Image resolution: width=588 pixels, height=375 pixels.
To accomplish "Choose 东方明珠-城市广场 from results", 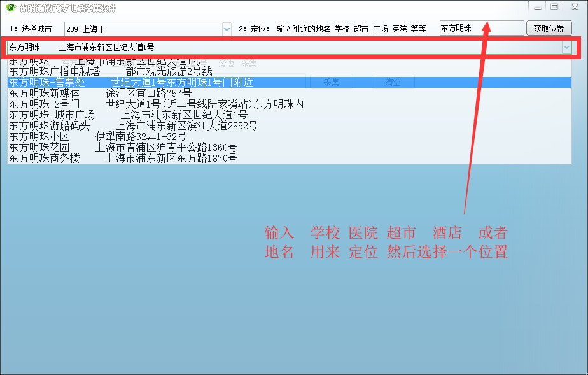I will pos(127,115).
